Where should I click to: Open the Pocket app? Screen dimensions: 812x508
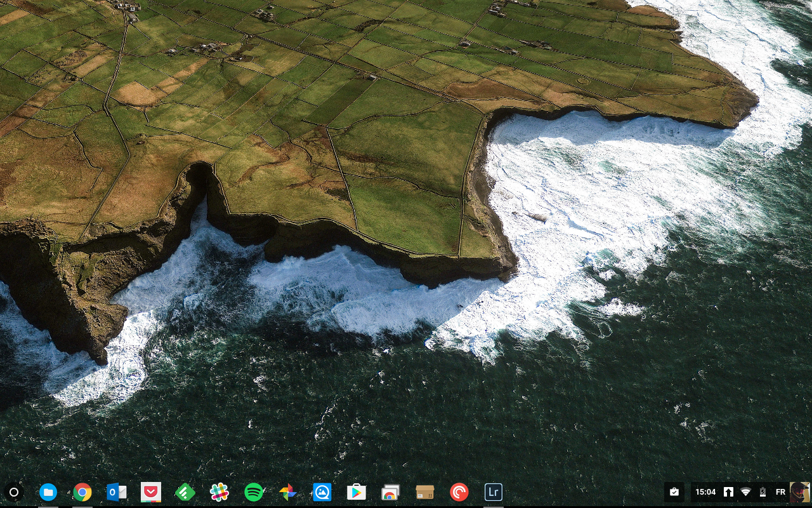[x=150, y=492]
